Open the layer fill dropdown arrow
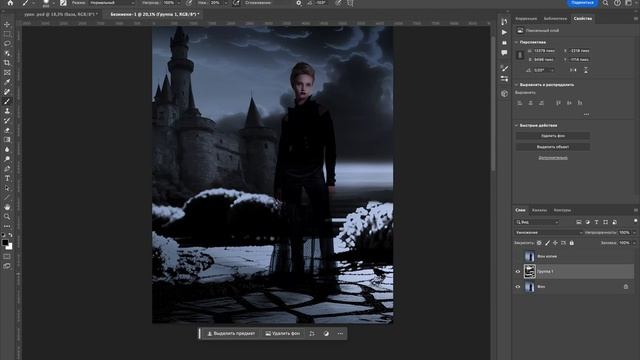This screenshot has width=640, height=360. (x=634, y=243)
